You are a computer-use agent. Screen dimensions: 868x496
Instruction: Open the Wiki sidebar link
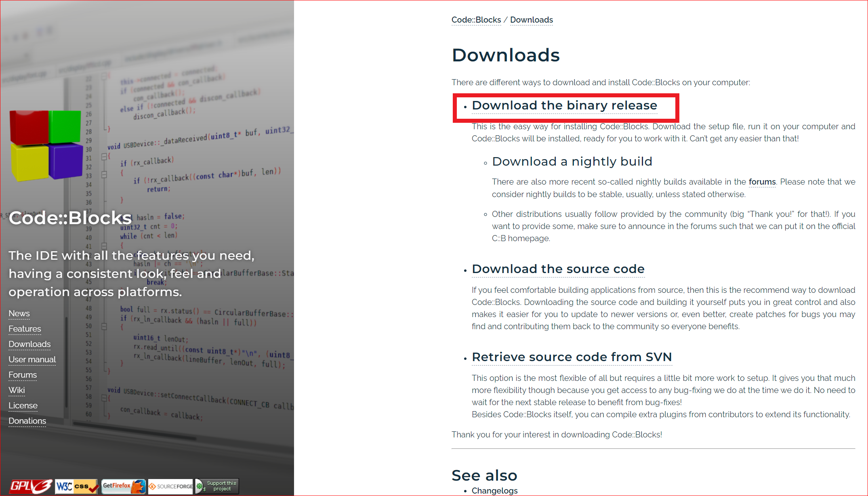click(x=17, y=390)
